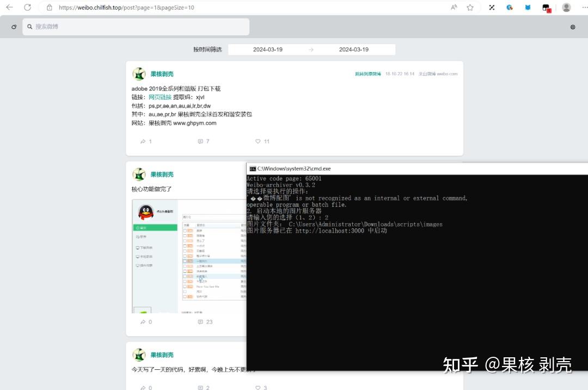The width and height of the screenshot is (588, 390).
Task: Click the cmd.exe icon in console title bar
Action: [x=253, y=168]
